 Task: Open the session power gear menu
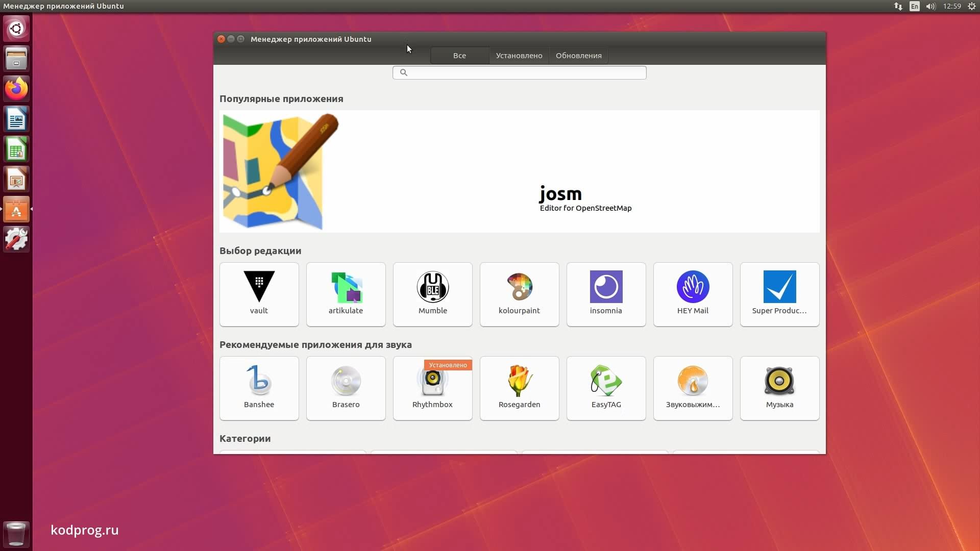972,6
